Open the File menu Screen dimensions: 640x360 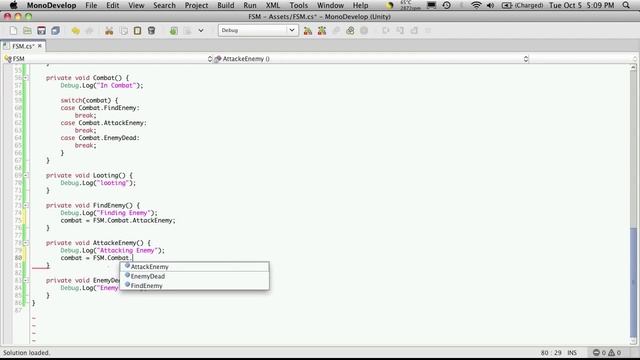tap(91, 5)
